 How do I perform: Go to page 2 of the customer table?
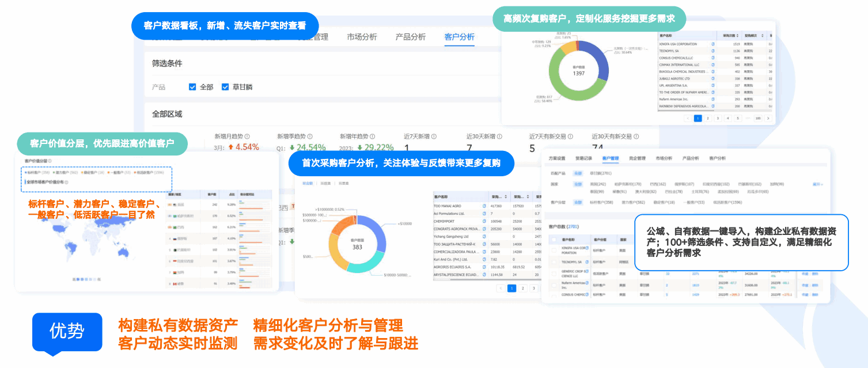click(523, 288)
